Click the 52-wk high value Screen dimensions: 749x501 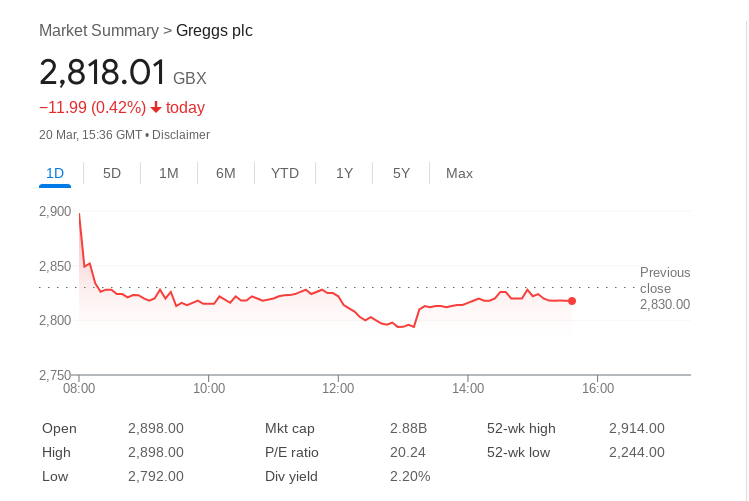click(x=637, y=428)
